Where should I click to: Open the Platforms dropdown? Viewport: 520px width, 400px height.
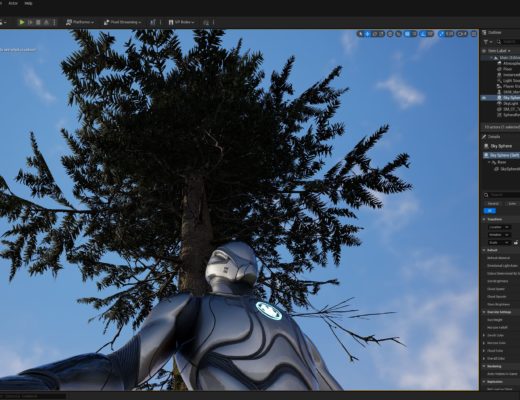(x=80, y=22)
